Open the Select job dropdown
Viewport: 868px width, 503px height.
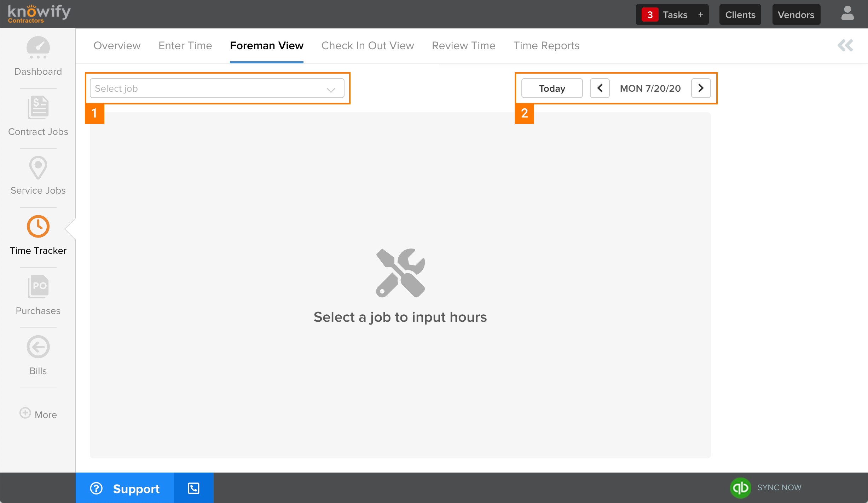coord(217,88)
